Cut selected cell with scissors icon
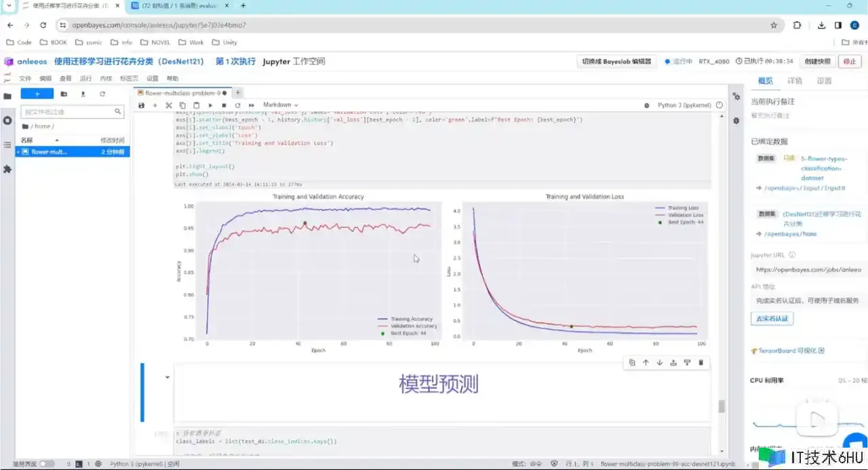 (x=170, y=105)
